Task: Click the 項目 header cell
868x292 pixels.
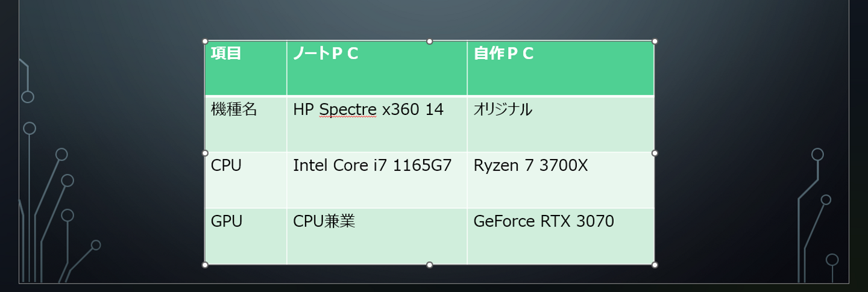Action: tap(227, 54)
